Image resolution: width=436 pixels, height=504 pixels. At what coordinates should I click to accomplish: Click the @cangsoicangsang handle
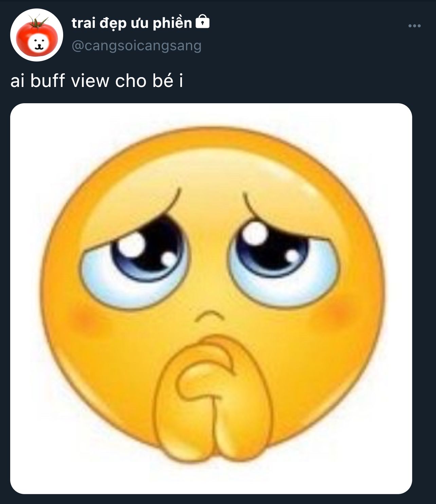[137, 46]
